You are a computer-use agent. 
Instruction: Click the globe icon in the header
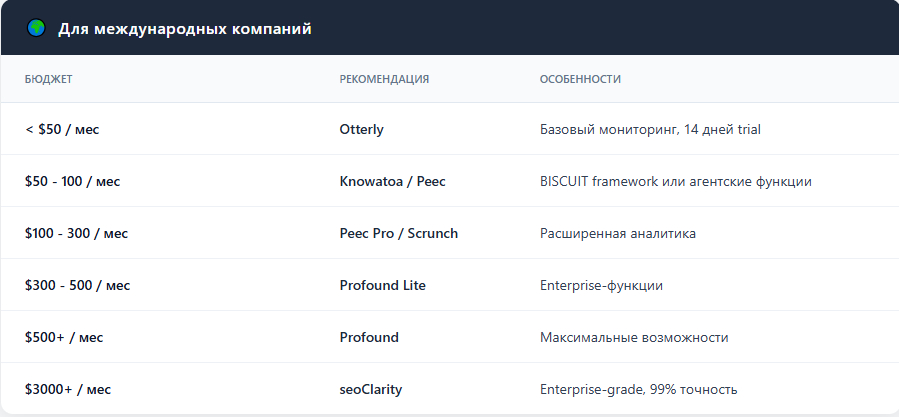pyautogui.click(x=36, y=29)
